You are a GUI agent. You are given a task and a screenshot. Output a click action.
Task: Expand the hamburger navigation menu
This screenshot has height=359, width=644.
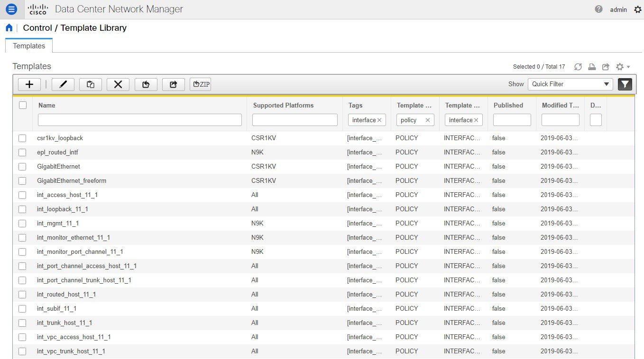11,9
